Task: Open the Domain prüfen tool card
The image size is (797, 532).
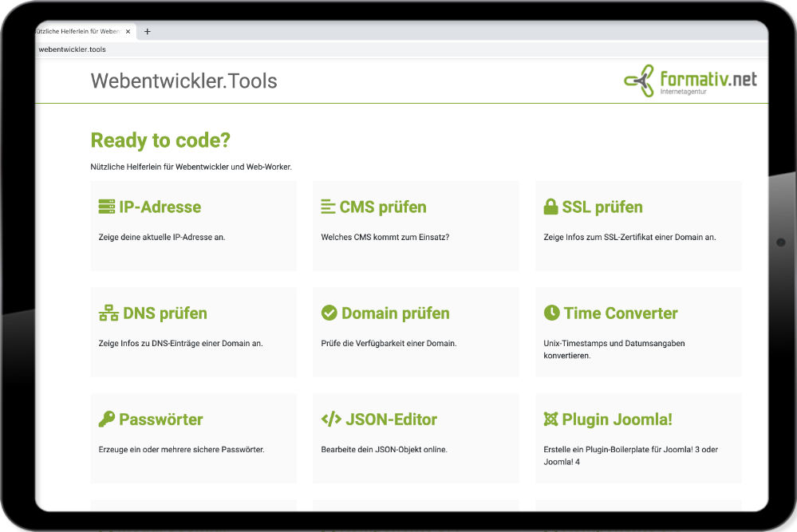Action: tap(415, 332)
